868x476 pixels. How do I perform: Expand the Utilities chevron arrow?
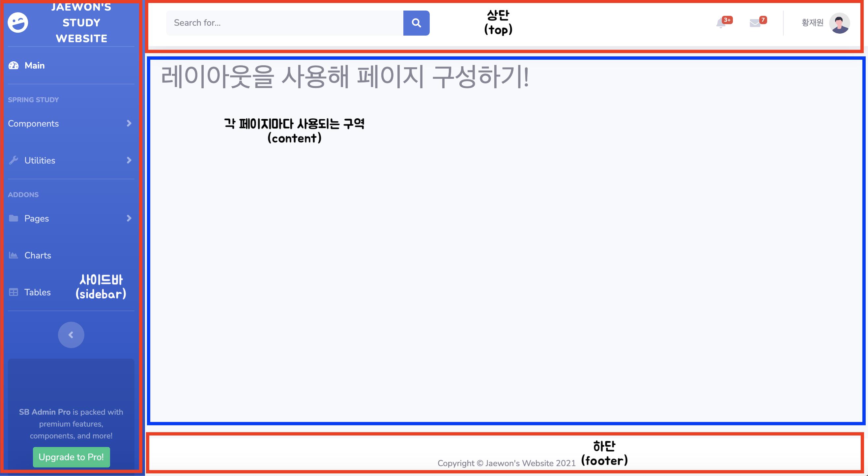coord(129,161)
